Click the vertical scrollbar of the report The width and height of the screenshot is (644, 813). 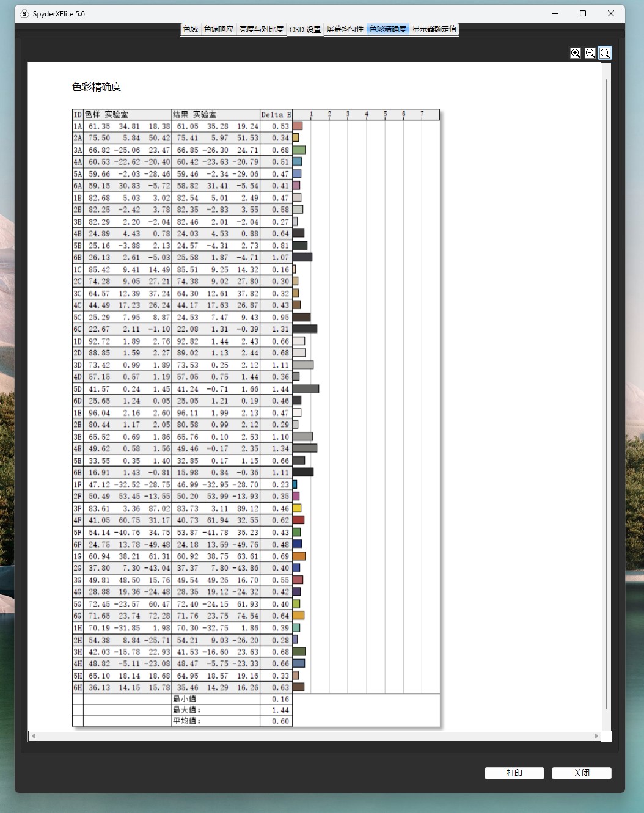(607, 394)
